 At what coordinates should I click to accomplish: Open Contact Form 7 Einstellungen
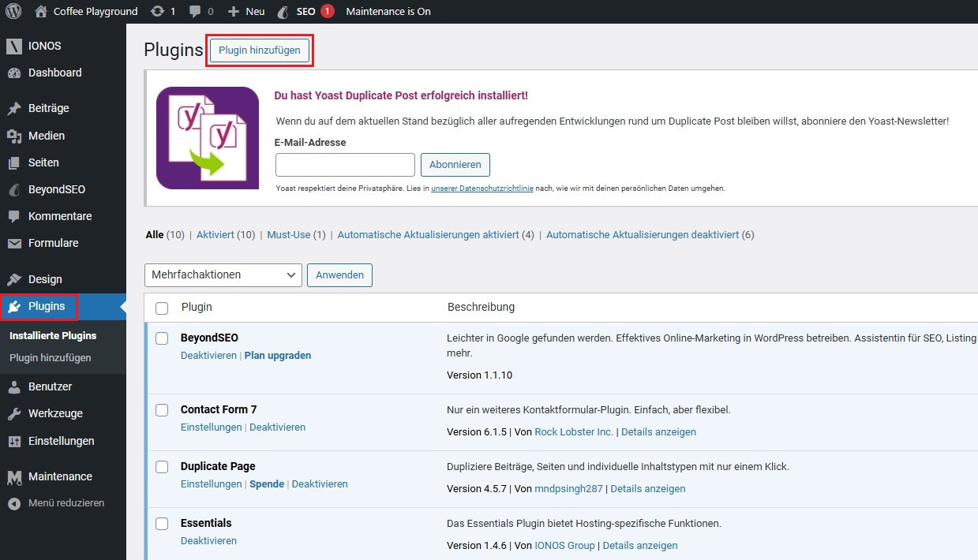(x=211, y=427)
